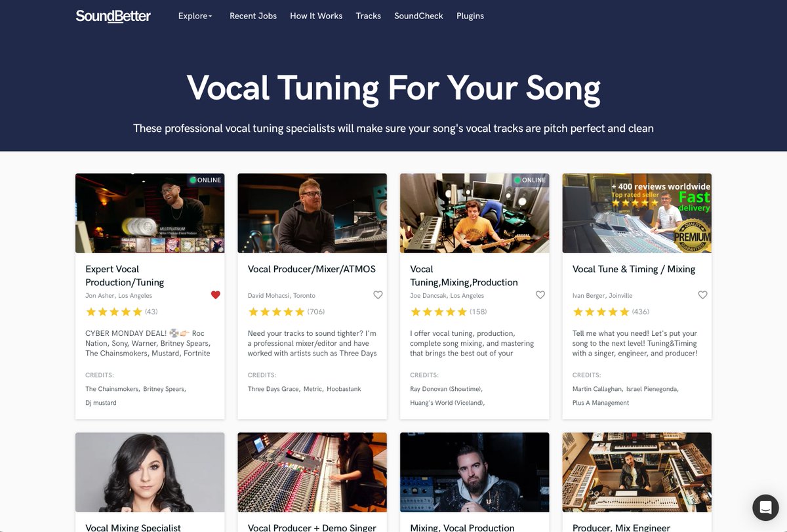Open Vocal Producer + Demo Singer title
The width and height of the screenshot is (787, 532).
pos(312,527)
